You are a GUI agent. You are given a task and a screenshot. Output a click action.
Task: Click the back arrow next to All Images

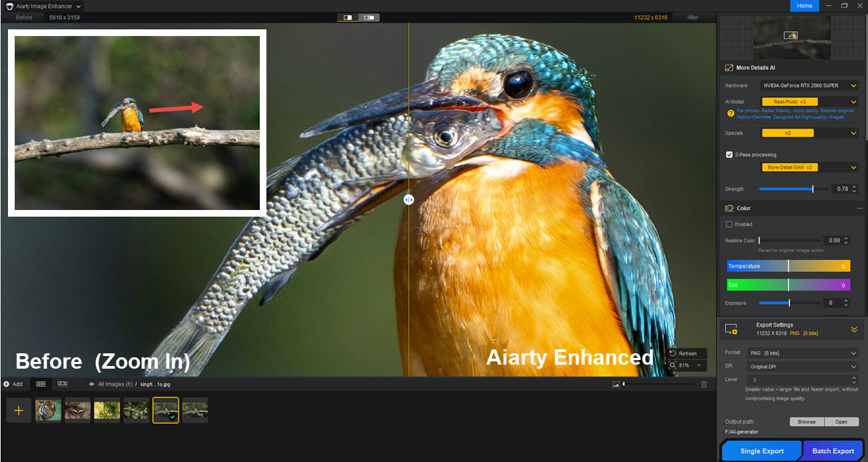point(91,384)
